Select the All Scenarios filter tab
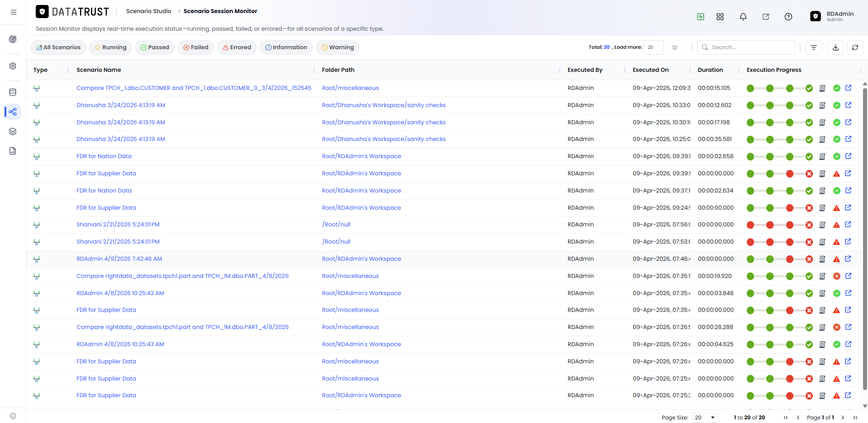Viewport: 868px width, 423px height. click(58, 47)
